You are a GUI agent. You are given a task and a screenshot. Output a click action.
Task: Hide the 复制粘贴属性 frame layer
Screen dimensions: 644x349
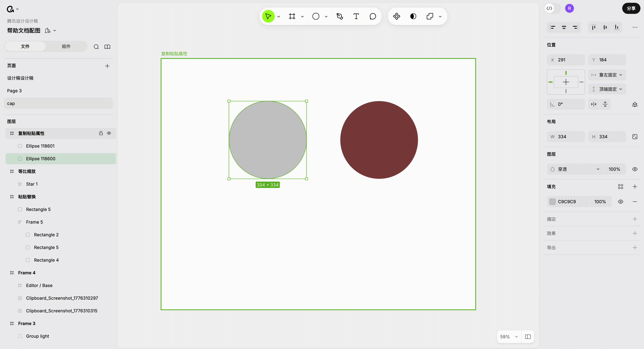coord(109,133)
